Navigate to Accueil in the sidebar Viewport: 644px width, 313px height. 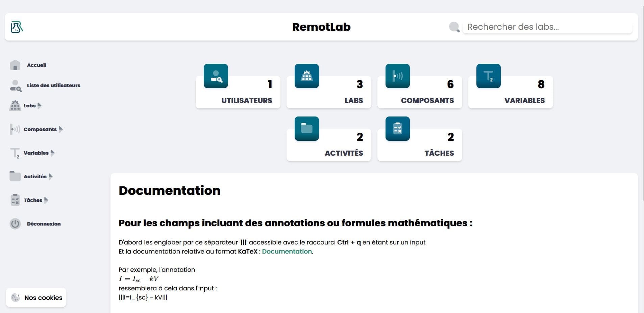pos(36,65)
